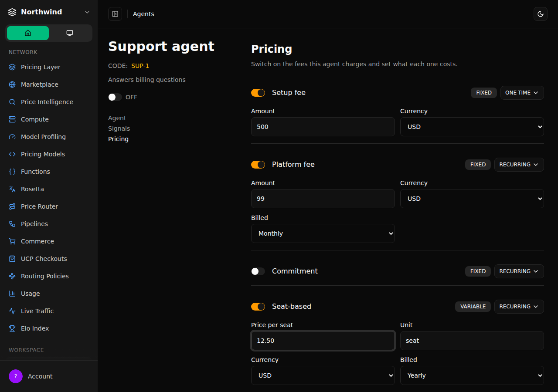
Task: Select the home view tab
Action: pos(28,33)
